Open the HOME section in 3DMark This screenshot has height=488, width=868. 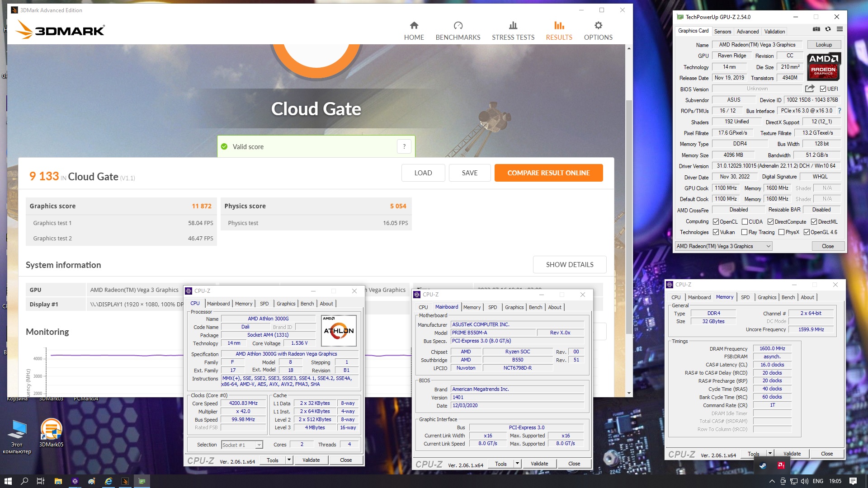pyautogui.click(x=414, y=31)
